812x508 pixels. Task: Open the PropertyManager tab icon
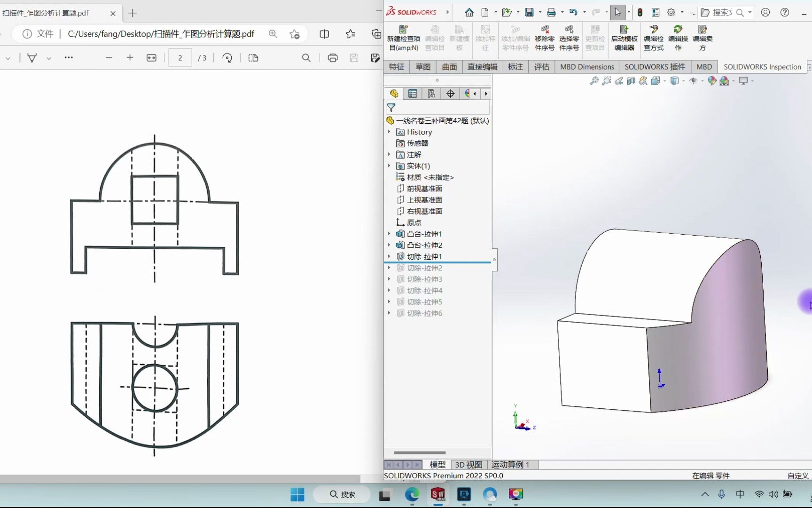413,94
